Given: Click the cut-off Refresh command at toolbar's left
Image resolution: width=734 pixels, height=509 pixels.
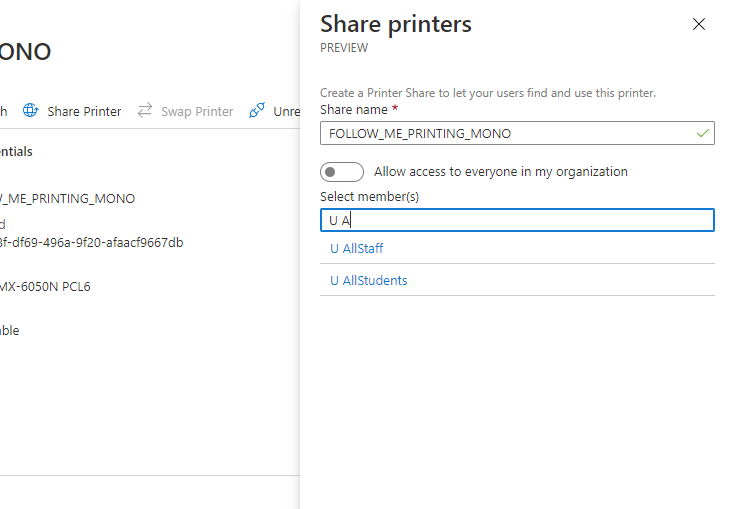Looking at the screenshot, I should coord(4,111).
